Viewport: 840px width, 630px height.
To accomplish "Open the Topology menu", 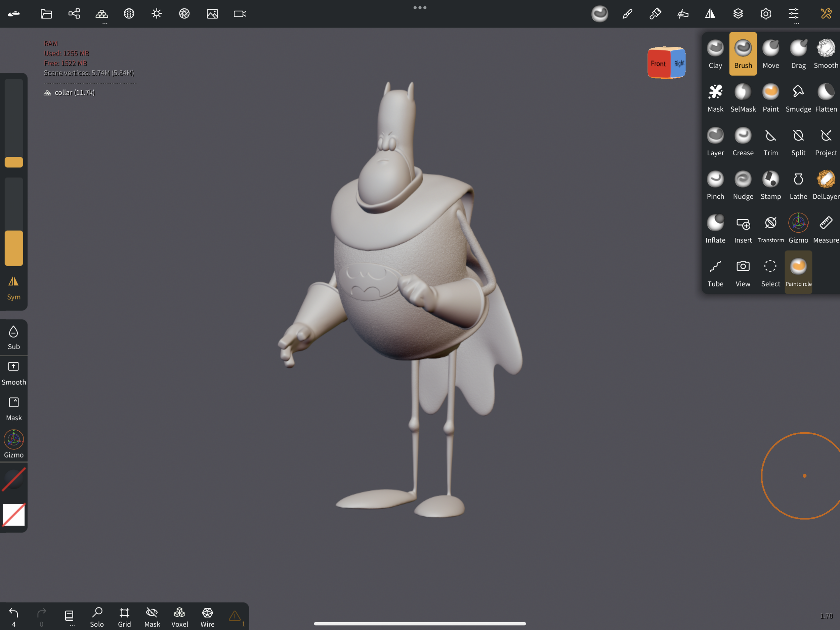I will tap(101, 14).
